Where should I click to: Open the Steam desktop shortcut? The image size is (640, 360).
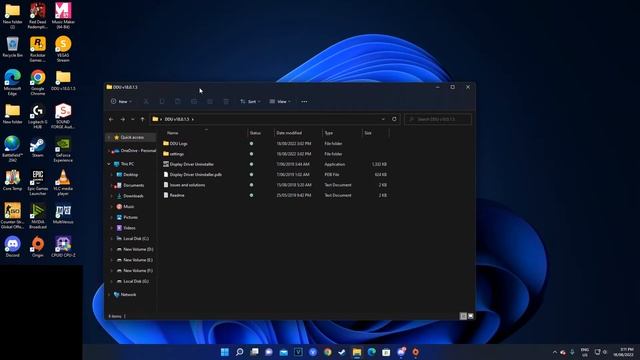pos(38,148)
